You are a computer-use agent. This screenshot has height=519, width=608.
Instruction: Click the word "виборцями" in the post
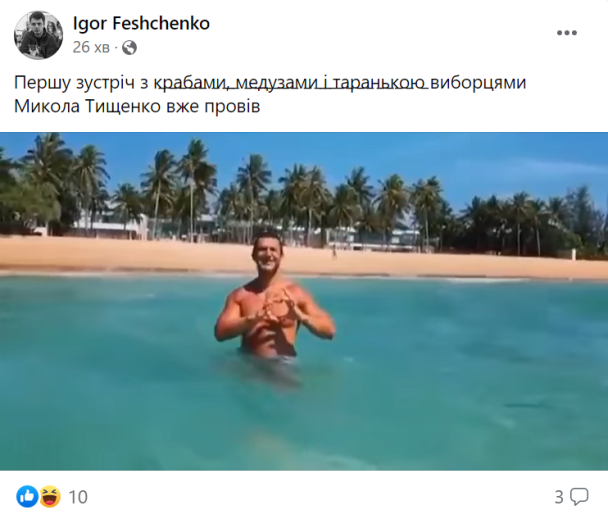[x=478, y=83]
